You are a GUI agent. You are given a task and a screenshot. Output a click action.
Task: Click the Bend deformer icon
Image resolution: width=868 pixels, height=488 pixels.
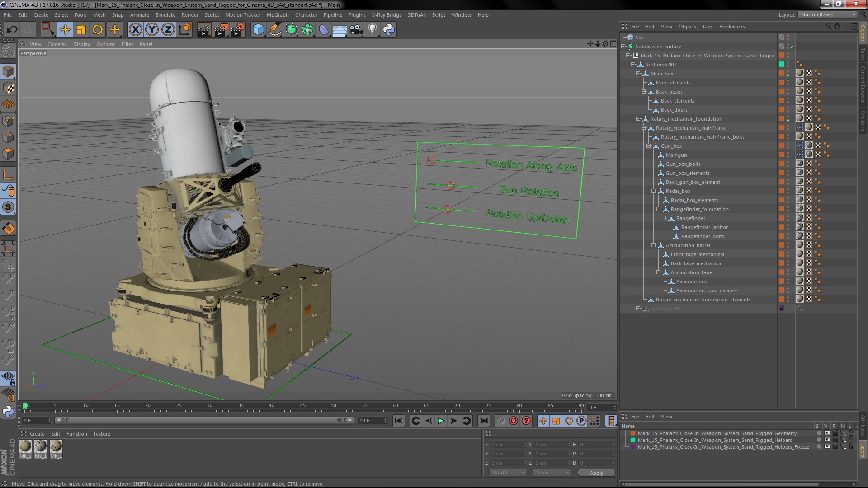click(324, 30)
